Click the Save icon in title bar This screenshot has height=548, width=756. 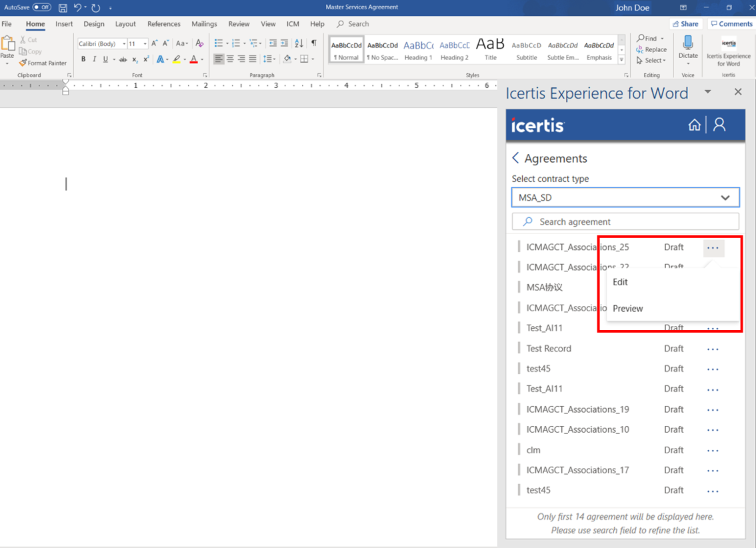[x=63, y=8]
